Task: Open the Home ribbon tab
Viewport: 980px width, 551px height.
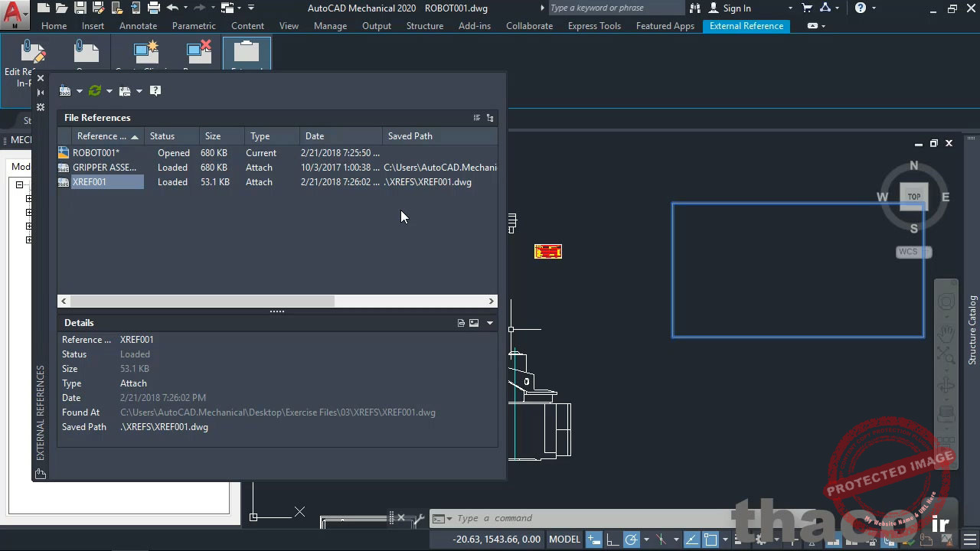Action: pos(54,26)
